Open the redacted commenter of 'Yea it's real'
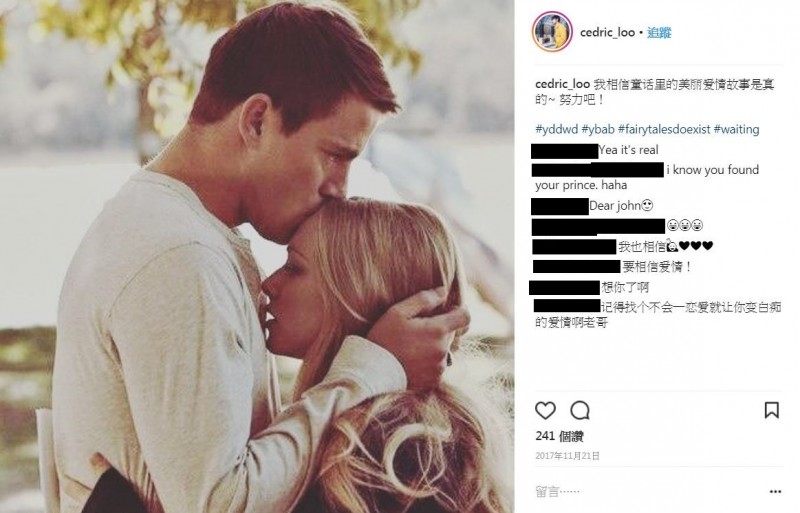The width and height of the screenshot is (800, 513). coord(564,151)
